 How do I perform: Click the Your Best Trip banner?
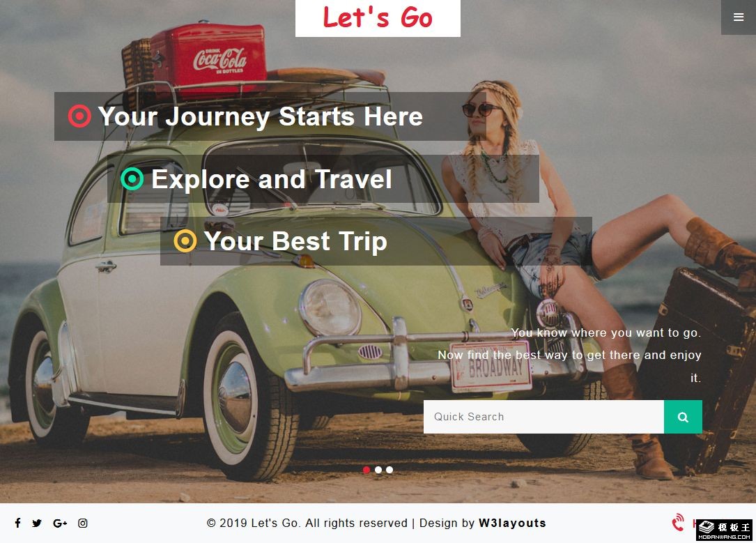(376, 241)
